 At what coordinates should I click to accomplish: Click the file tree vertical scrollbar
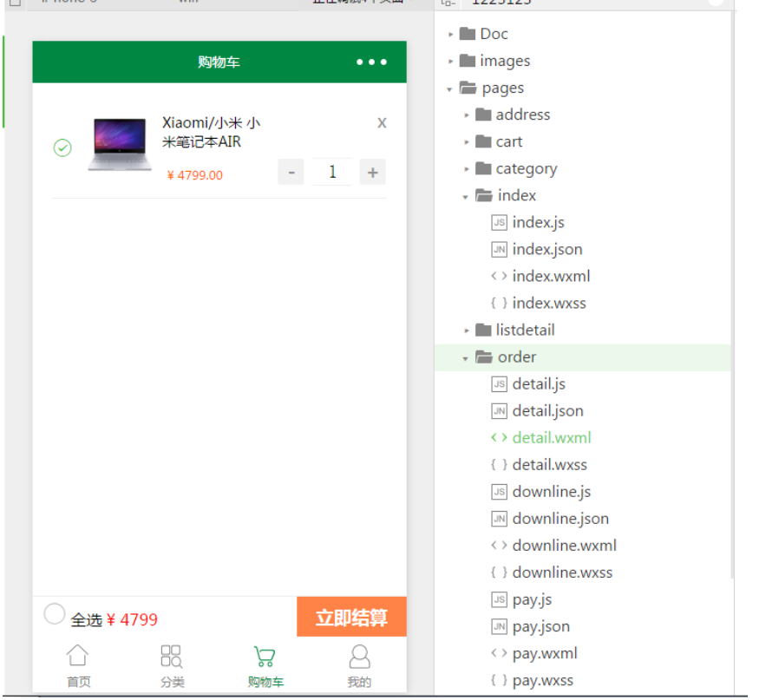point(733,293)
